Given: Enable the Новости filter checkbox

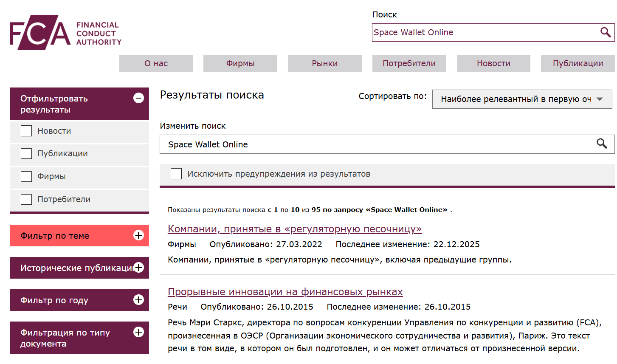Looking at the screenshot, I should coord(26,131).
